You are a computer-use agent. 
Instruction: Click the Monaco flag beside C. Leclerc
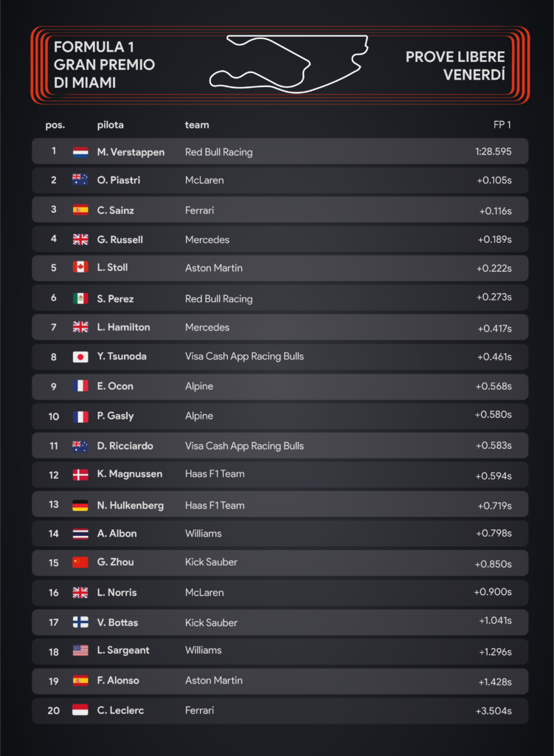[x=80, y=709]
